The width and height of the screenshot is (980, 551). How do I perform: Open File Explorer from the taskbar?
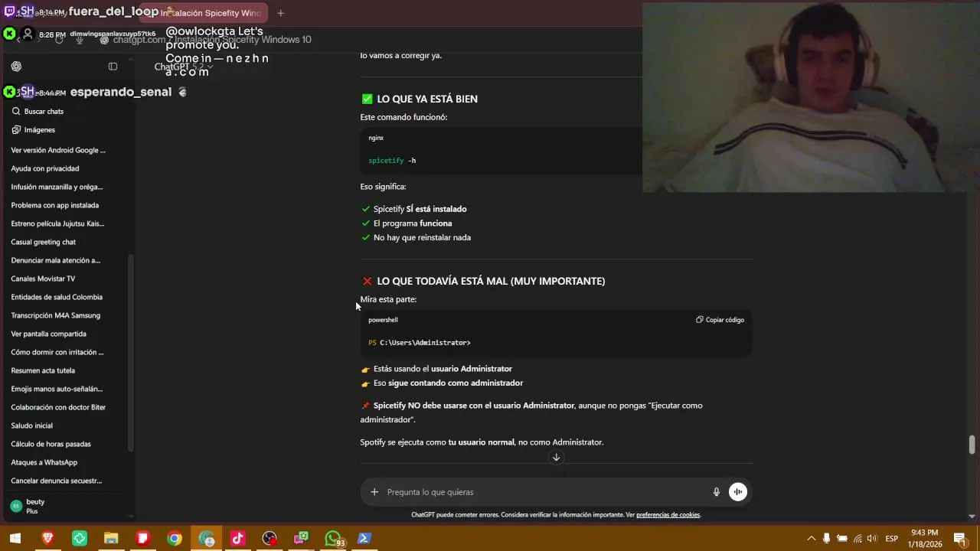pyautogui.click(x=111, y=539)
